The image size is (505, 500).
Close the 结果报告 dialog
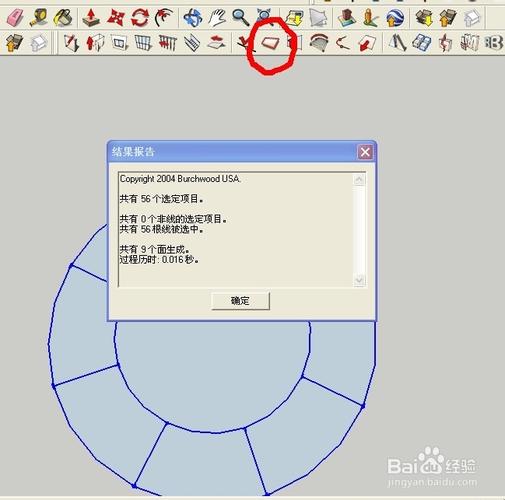[365, 152]
